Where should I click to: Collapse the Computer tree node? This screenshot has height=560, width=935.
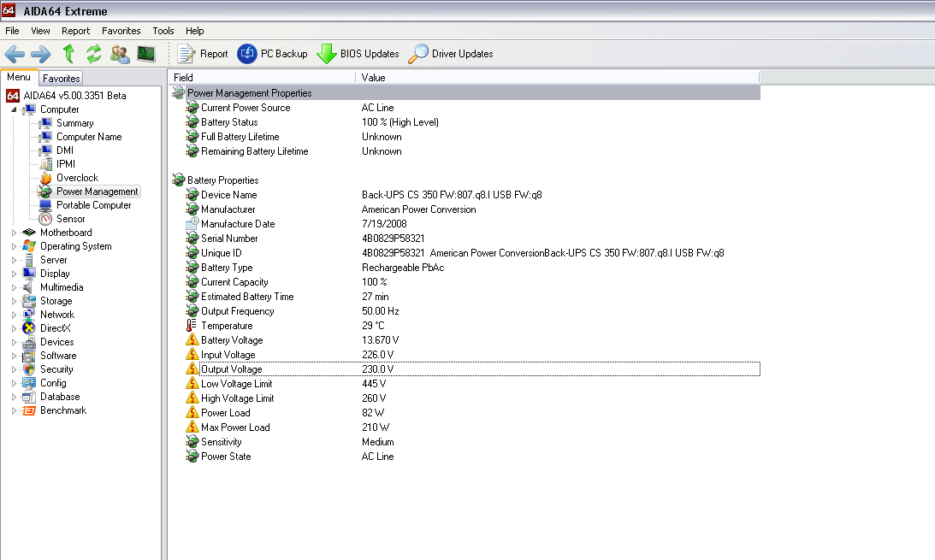click(x=15, y=109)
